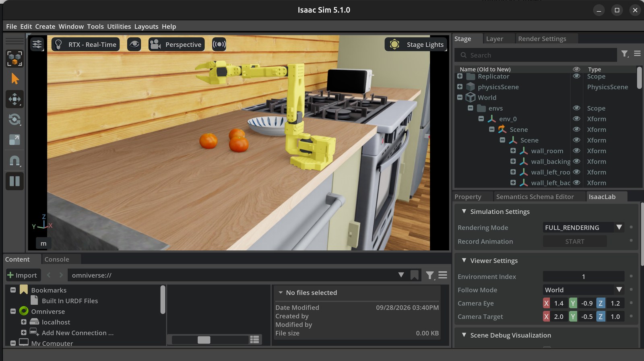The width and height of the screenshot is (644, 361).
Task: Open the Window menu
Action: point(71,27)
